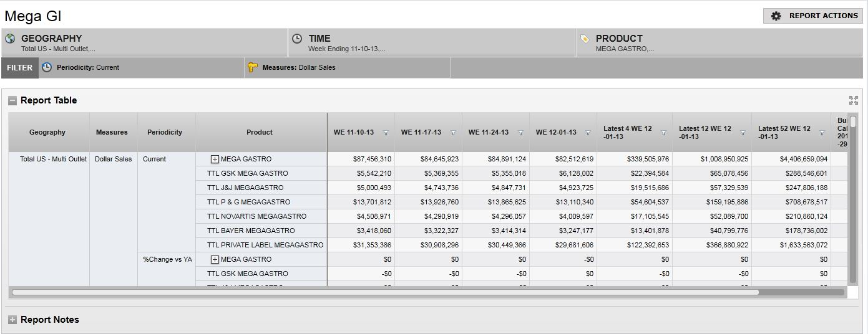Open filter on WE 11-10-13 column
Viewport: 868px width, 334px height.
click(x=386, y=133)
